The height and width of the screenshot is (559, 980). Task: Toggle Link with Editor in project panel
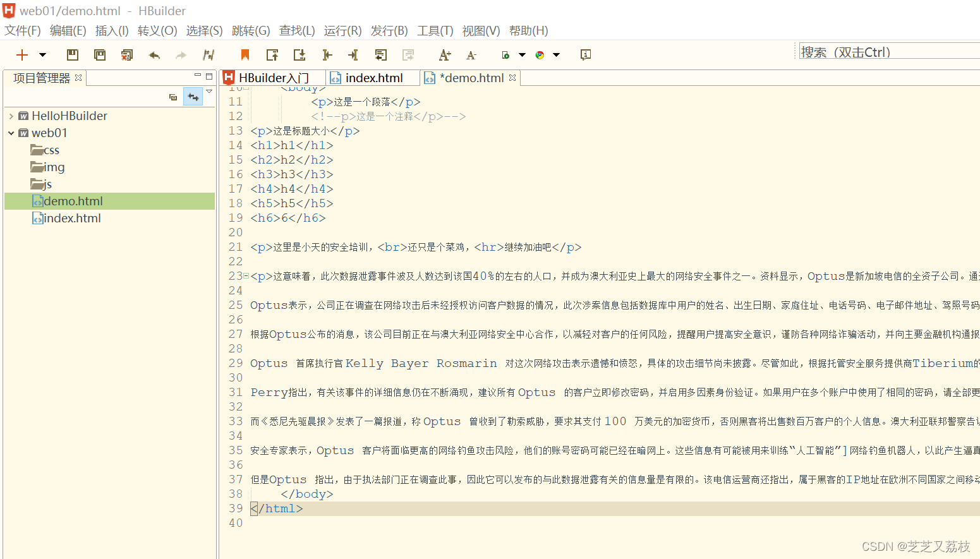(193, 97)
